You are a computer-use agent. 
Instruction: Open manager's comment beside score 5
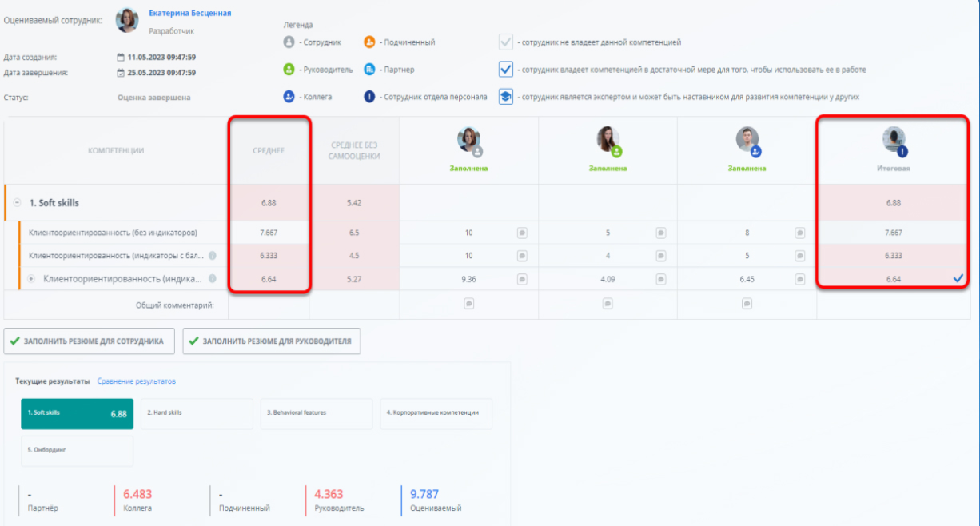pos(661,233)
